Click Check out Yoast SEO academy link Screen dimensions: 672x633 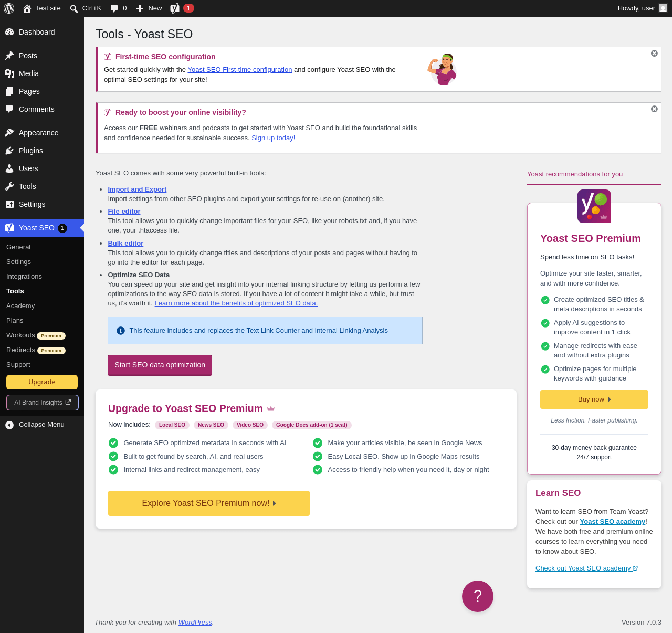[586, 568]
